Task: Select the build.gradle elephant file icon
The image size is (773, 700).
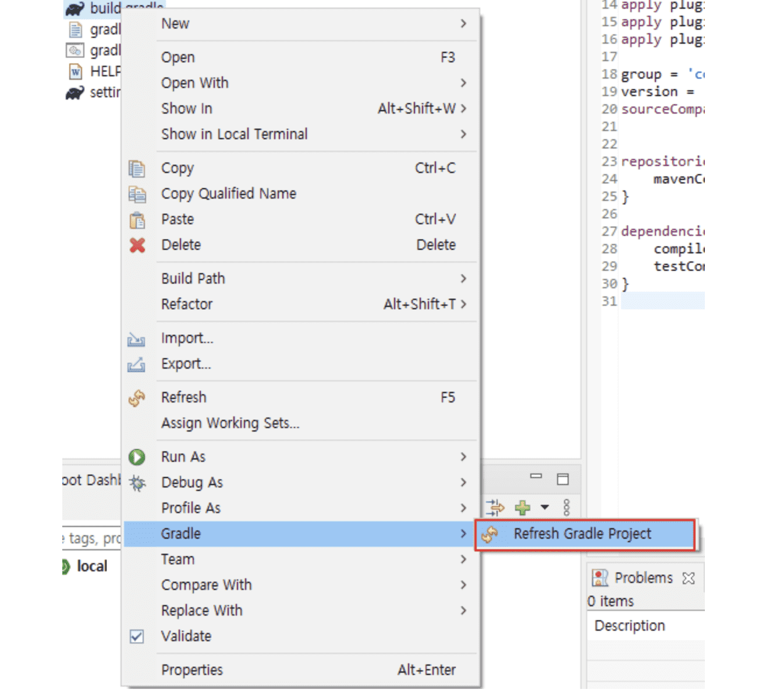Action: [x=75, y=9]
